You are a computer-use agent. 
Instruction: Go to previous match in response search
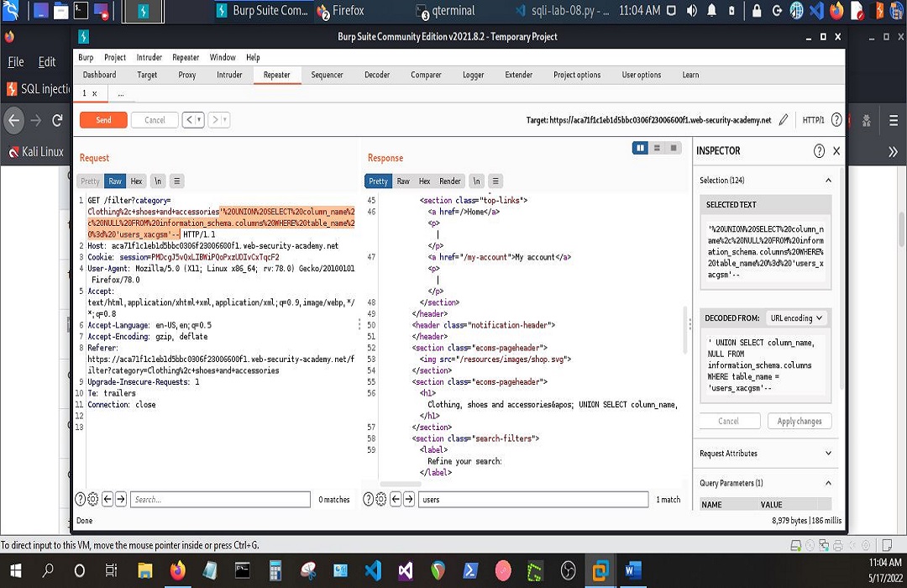pyautogui.click(x=396, y=499)
